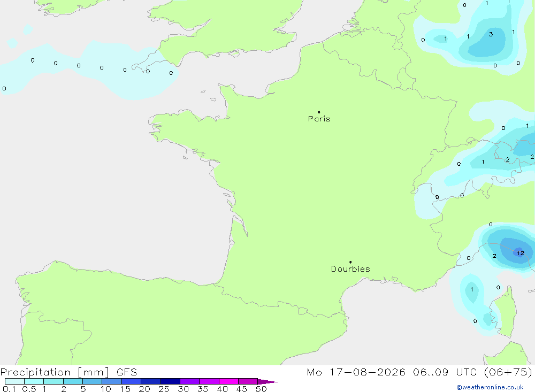Viewport: 535px width, 392px height.
Task: Pick the 1–2 mm legend swatch
Action: click(x=53, y=381)
